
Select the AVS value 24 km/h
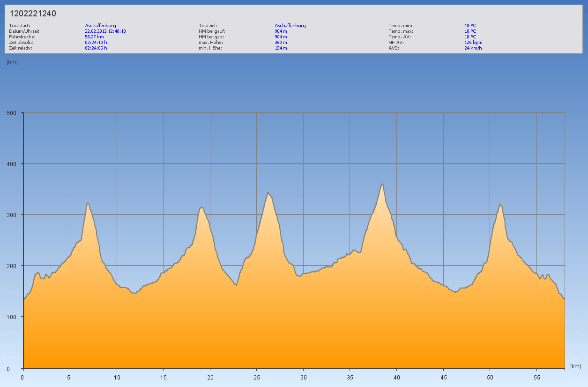click(x=473, y=48)
